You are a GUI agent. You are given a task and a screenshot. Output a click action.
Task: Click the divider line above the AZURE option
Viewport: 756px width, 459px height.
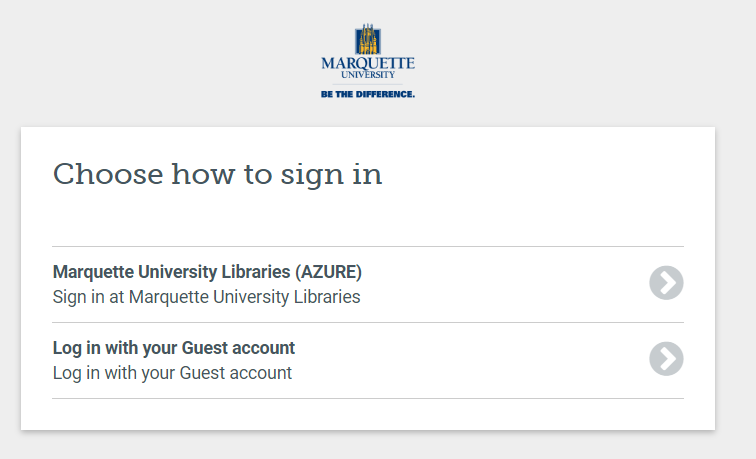(x=368, y=246)
